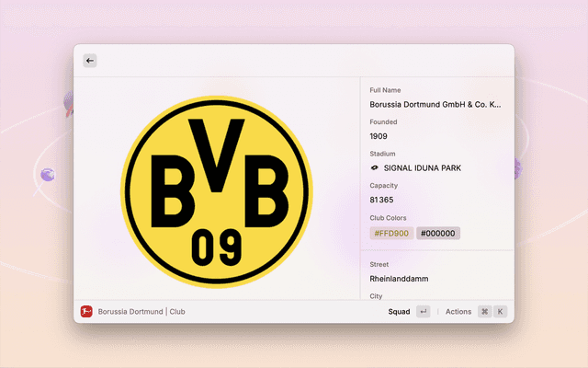Click the Command key icon in footer
The height and width of the screenshot is (368, 588).
484,312
